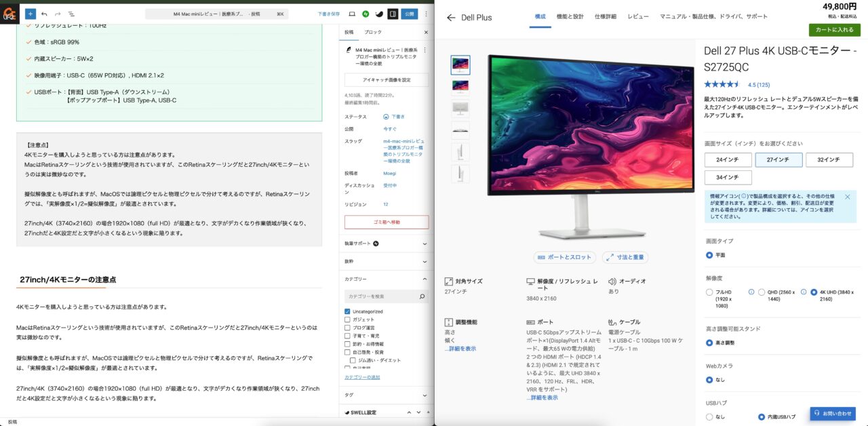
Task: Open the post preview device icon
Action: (x=352, y=14)
